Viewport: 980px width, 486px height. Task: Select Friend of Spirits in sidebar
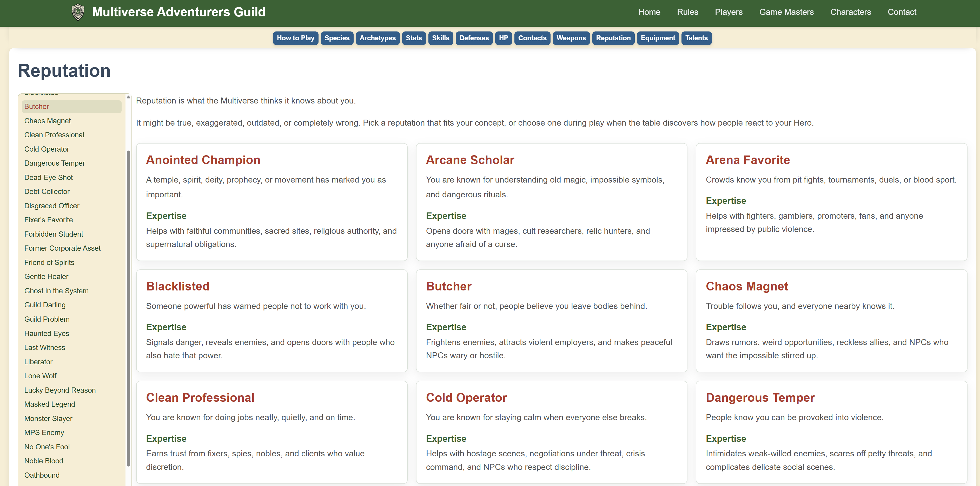[x=71, y=262]
